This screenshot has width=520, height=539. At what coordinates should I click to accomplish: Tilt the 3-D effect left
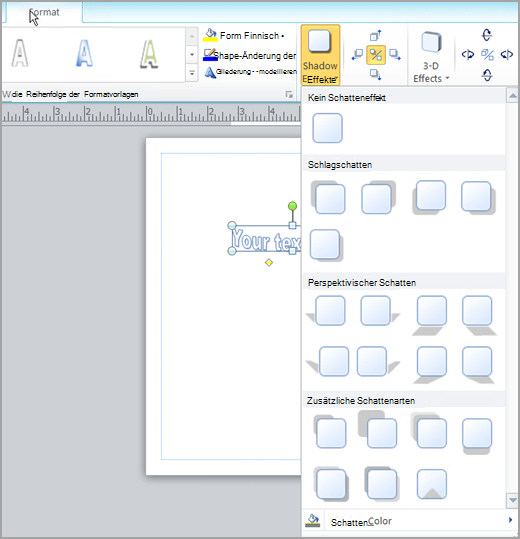(468, 54)
